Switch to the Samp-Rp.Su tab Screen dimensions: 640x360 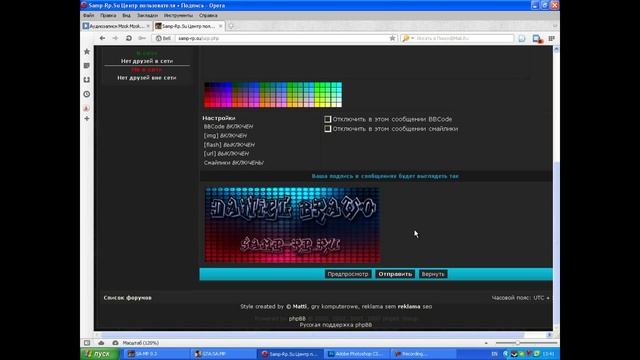coord(189,26)
